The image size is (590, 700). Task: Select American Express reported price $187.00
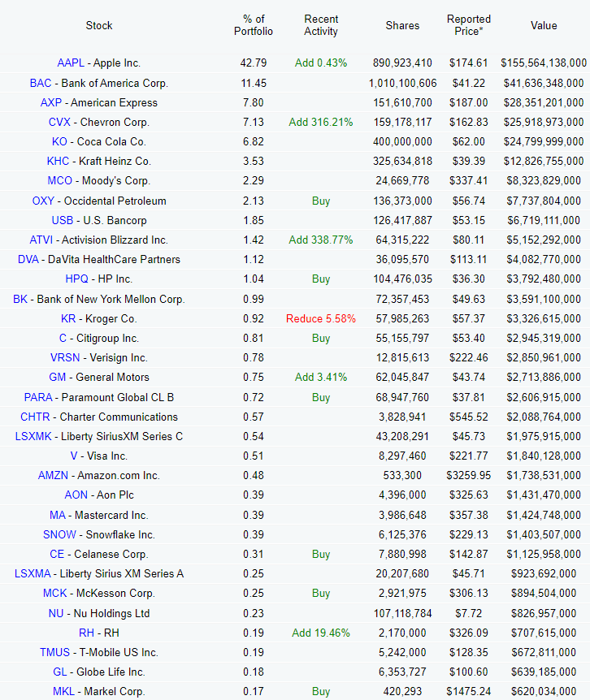pyautogui.click(x=469, y=102)
